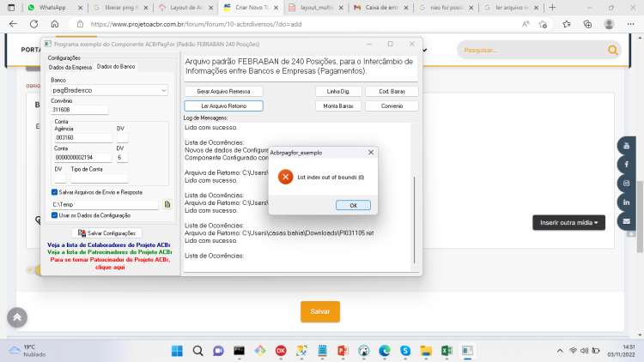Expand the Banco pagBradesco dropdown
Viewport: 644px width, 362px height.
pyautogui.click(x=164, y=90)
